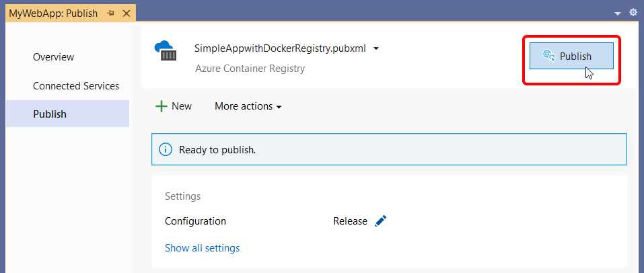Click the Ready to publish status message

[x=217, y=149]
